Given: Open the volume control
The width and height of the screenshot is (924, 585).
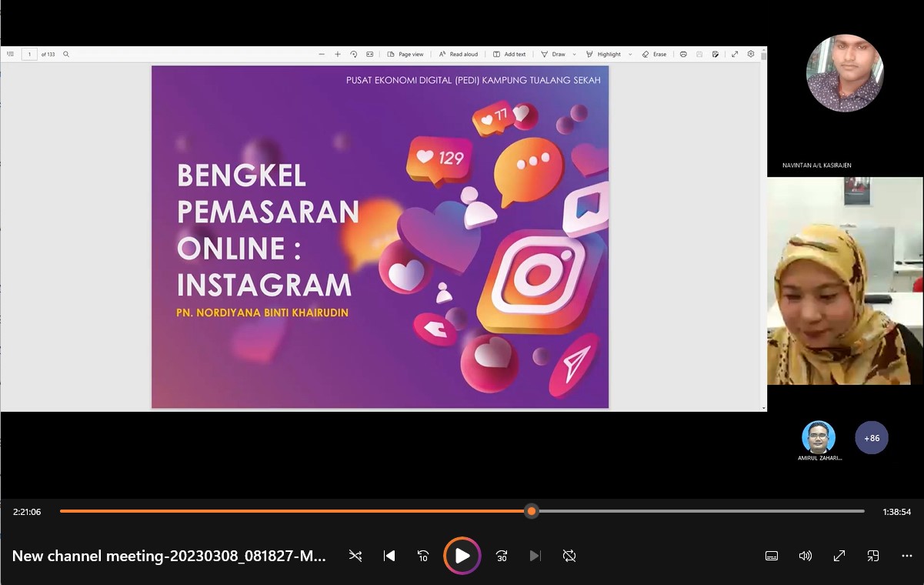Looking at the screenshot, I should pyautogui.click(x=806, y=556).
